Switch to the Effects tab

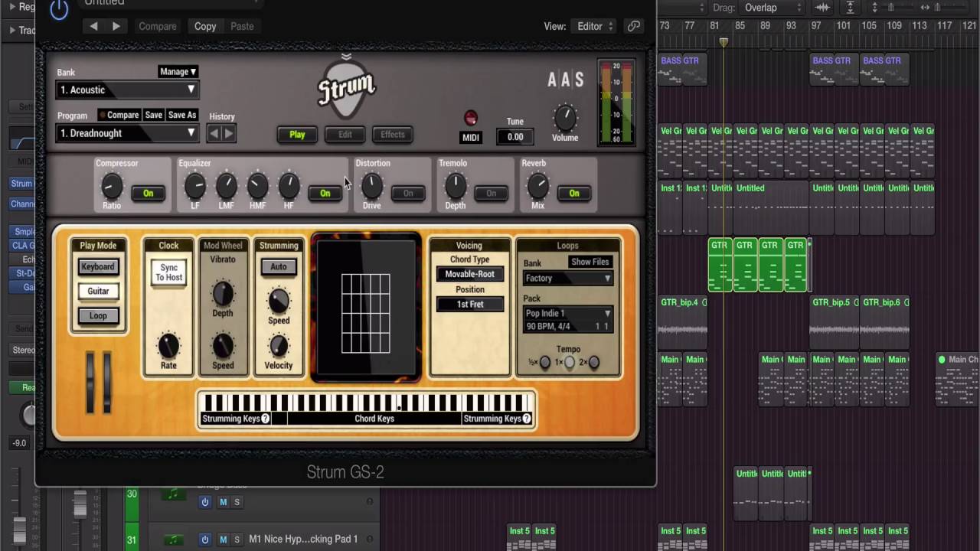(x=393, y=135)
